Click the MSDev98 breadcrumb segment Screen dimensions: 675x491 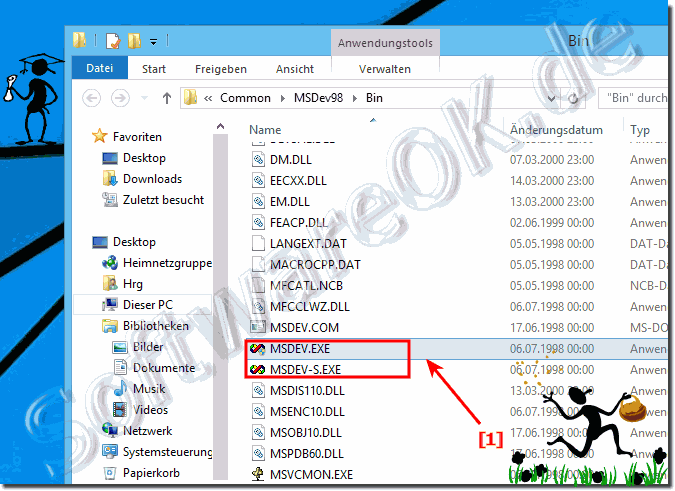coord(319,98)
